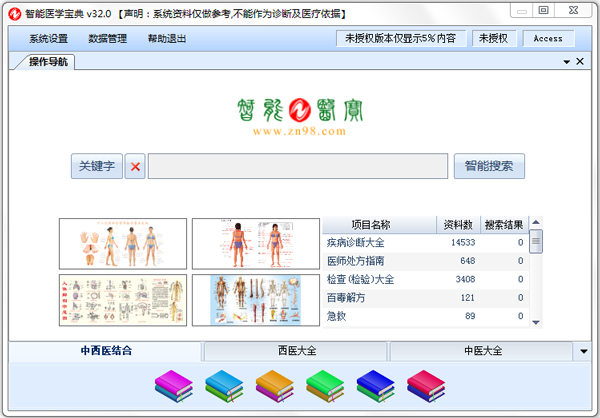The width and height of the screenshot is (600, 418).
Task: Expand the bottom tab list dropdown arrow
Action: tap(583, 352)
